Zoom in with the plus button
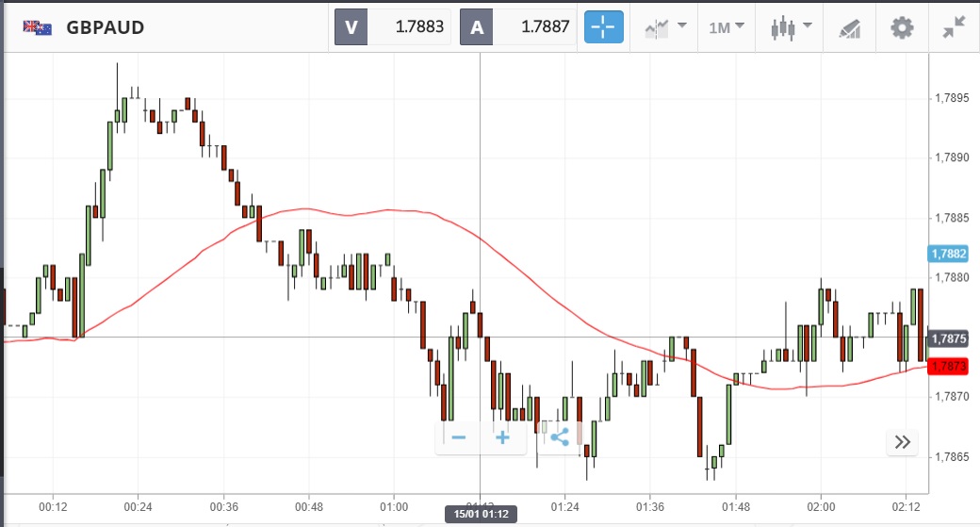Viewport: 980px width, 527px height. click(502, 437)
